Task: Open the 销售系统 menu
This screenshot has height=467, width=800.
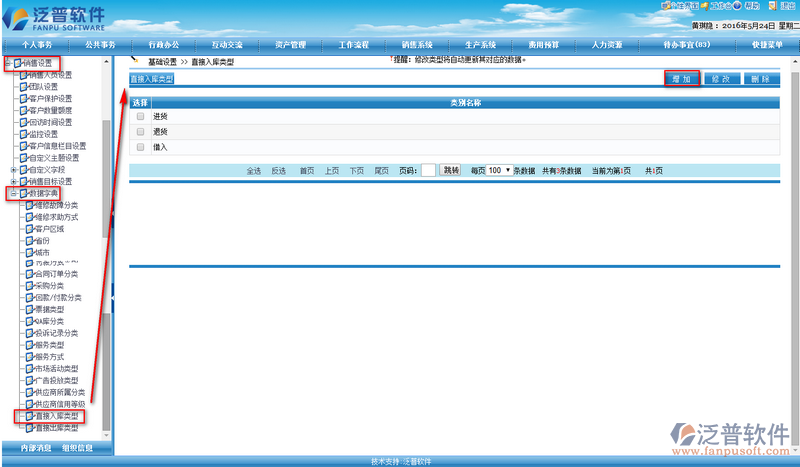Action: pyautogui.click(x=417, y=45)
